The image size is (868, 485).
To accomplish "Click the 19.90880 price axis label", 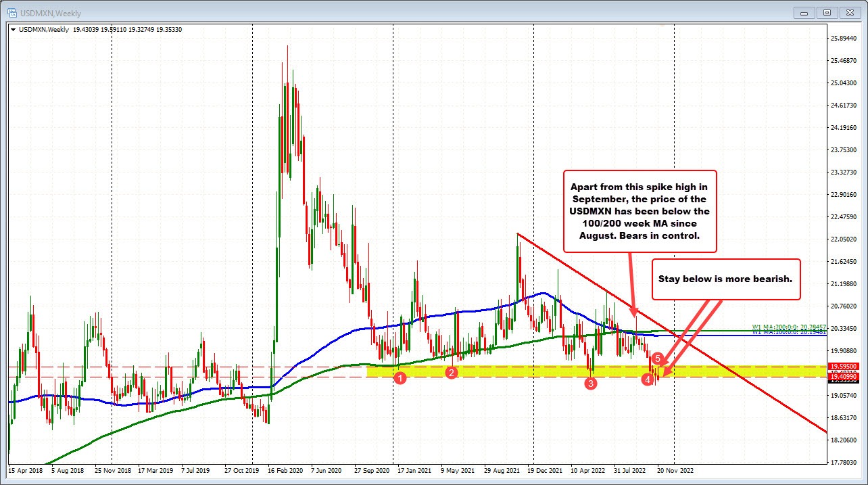I will coord(844,351).
